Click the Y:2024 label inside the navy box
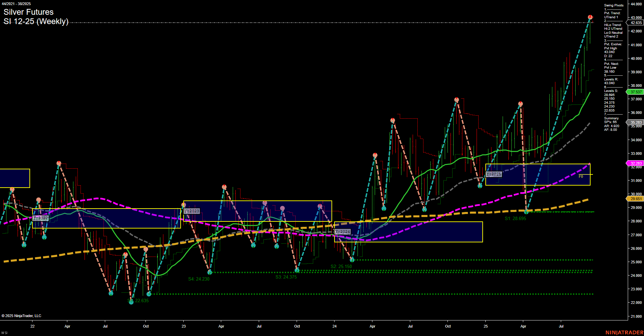 pos(343,232)
